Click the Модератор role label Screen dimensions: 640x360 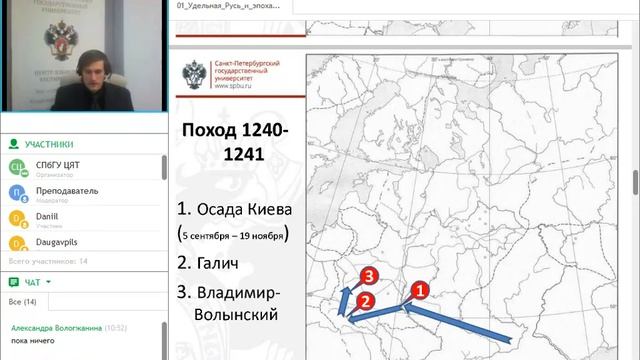tap(52, 200)
